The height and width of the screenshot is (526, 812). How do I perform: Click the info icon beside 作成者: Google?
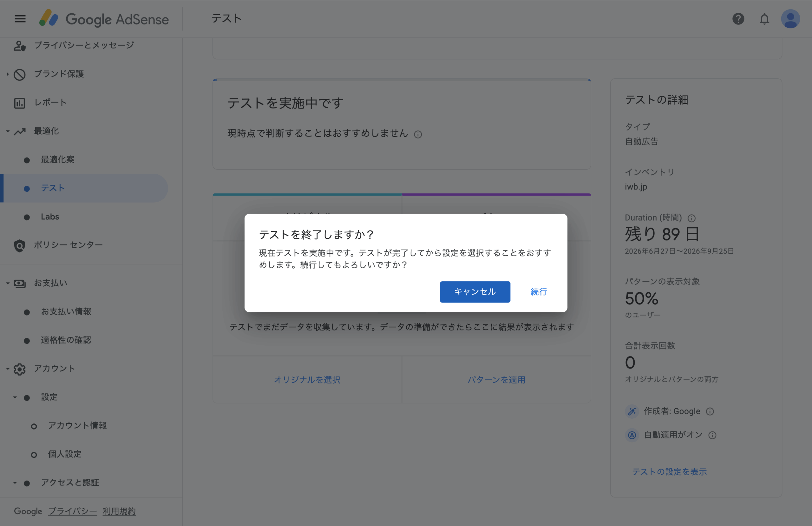click(710, 412)
